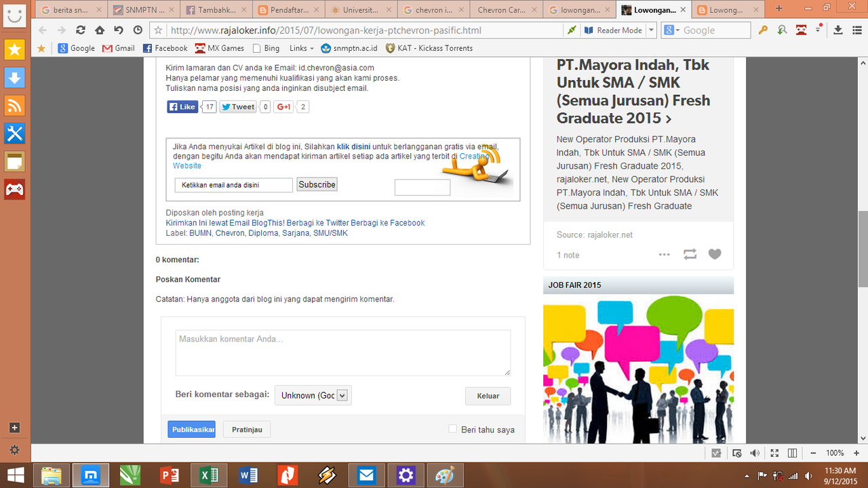Screen dimensions: 868x488
Task: Open the download manager arrow icon
Action: [x=837, y=30]
